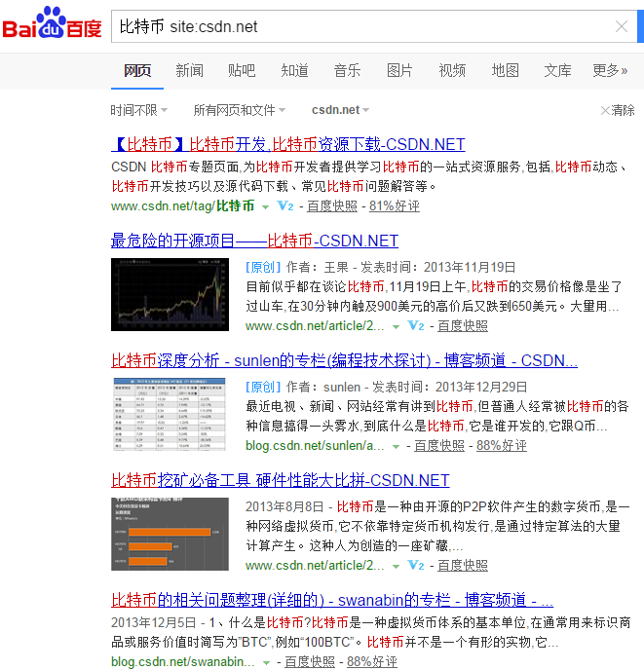
Task: Click in the search input field
Action: click(x=363, y=26)
